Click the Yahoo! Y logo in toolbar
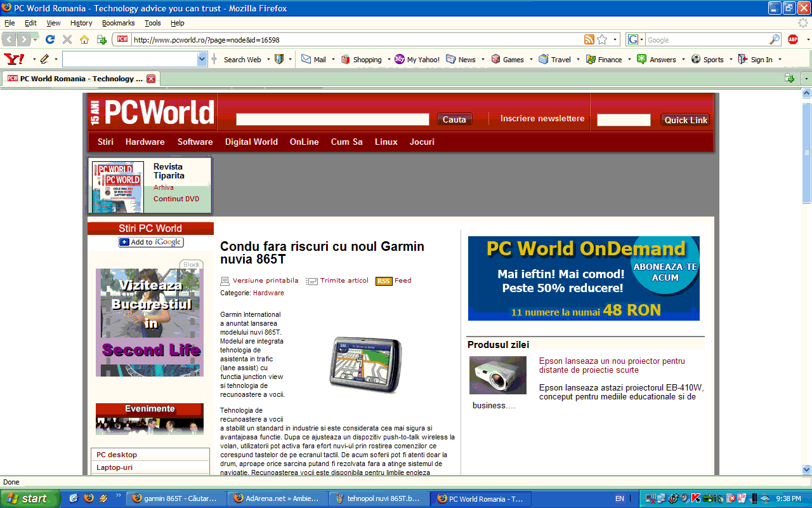The width and height of the screenshot is (812, 508). pos(13,59)
